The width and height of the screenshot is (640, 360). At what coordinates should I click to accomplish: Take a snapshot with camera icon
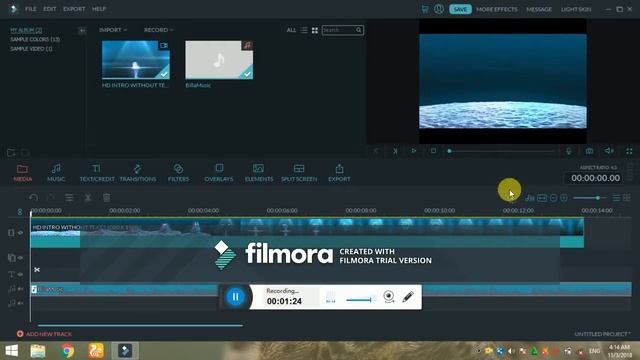click(x=589, y=151)
